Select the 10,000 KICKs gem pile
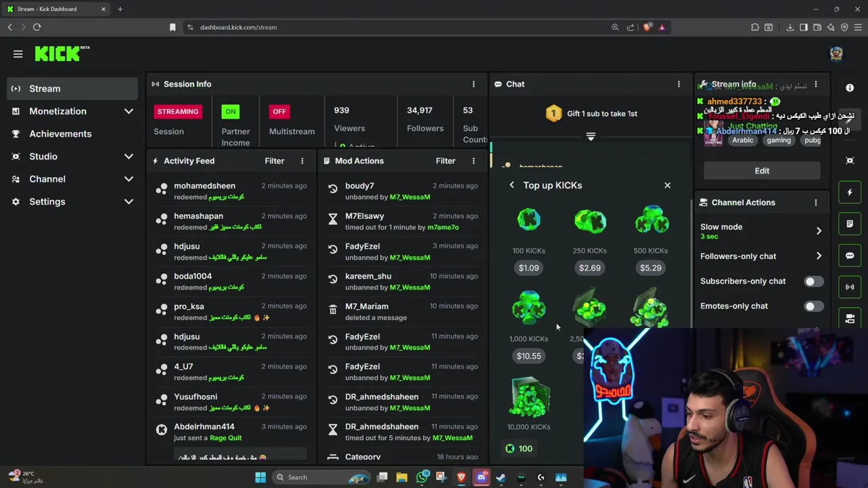Image resolution: width=868 pixels, height=488 pixels. [529, 398]
